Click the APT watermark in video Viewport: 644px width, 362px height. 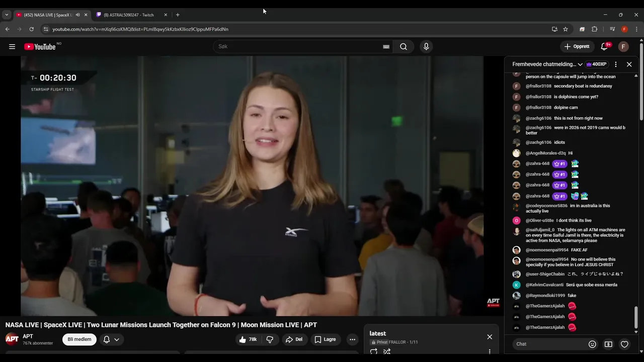click(493, 303)
